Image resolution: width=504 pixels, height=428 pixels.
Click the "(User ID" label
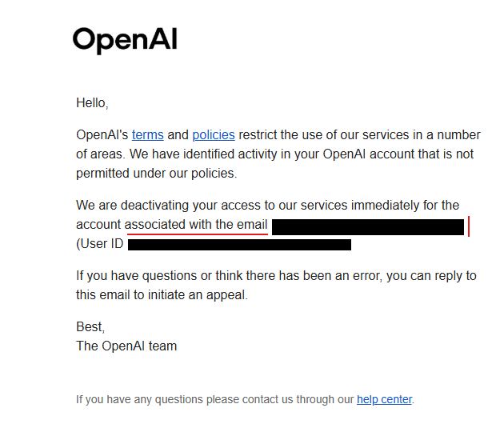100,244
